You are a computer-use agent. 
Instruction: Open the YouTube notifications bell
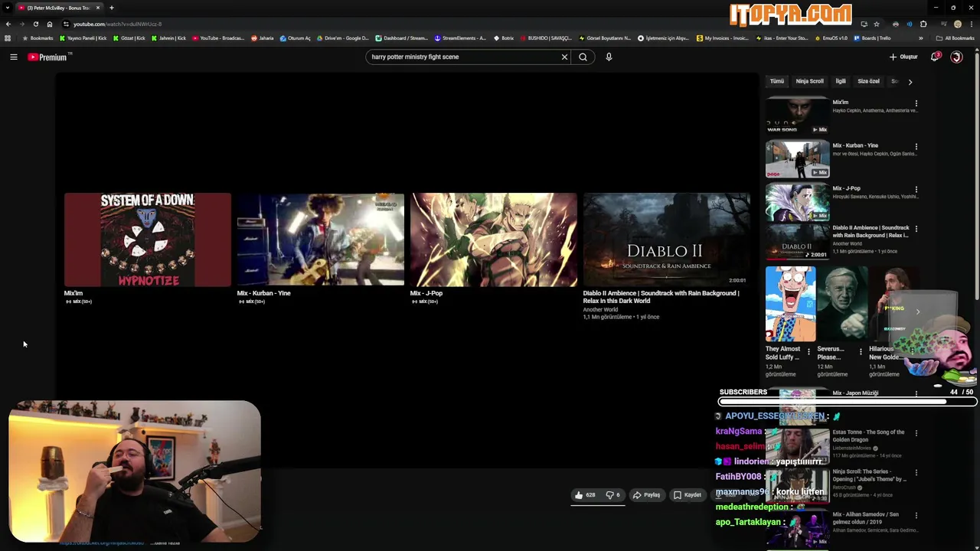(x=935, y=57)
